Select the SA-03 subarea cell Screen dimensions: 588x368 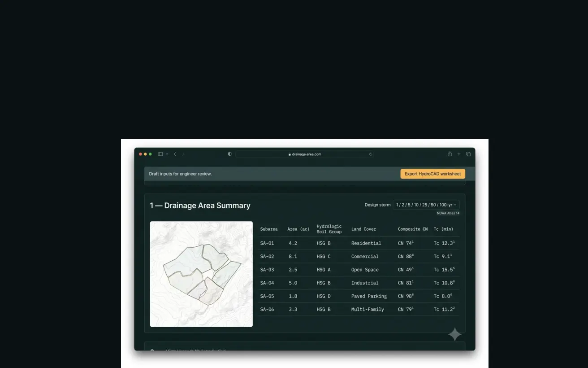pos(267,270)
